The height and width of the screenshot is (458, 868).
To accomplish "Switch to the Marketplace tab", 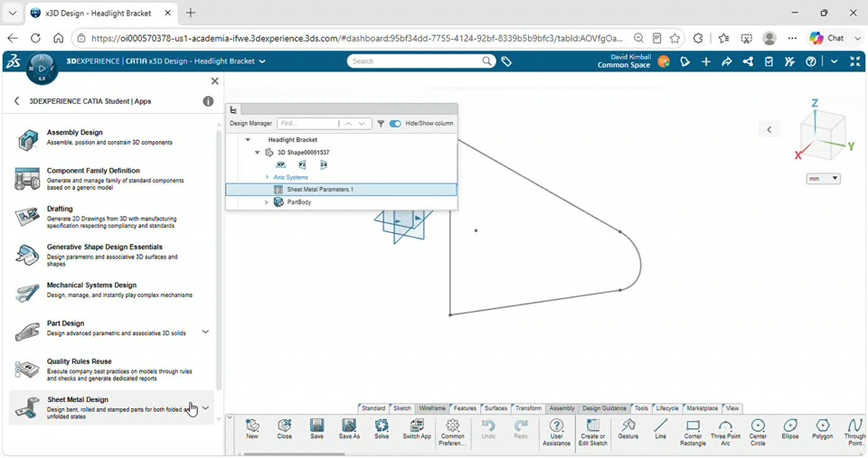I will [x=702, y=408].
